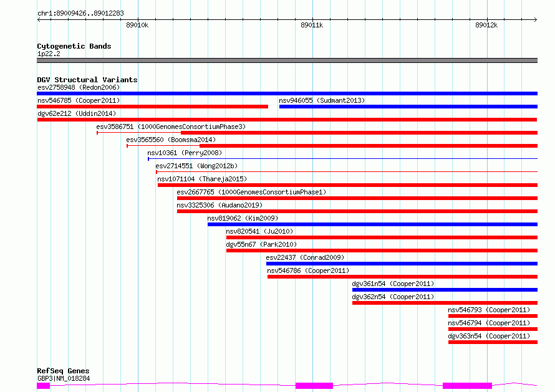The height and width of the screenshot is (392, 555).
Task: Click the red dgv55n67 variant bar
Action: (x=382, y=251)
